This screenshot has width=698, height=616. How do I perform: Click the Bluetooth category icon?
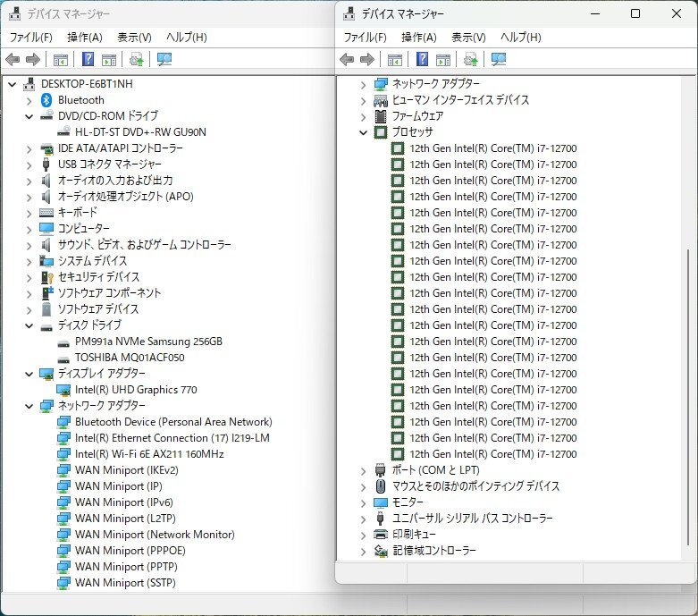(x=46, y=100)
